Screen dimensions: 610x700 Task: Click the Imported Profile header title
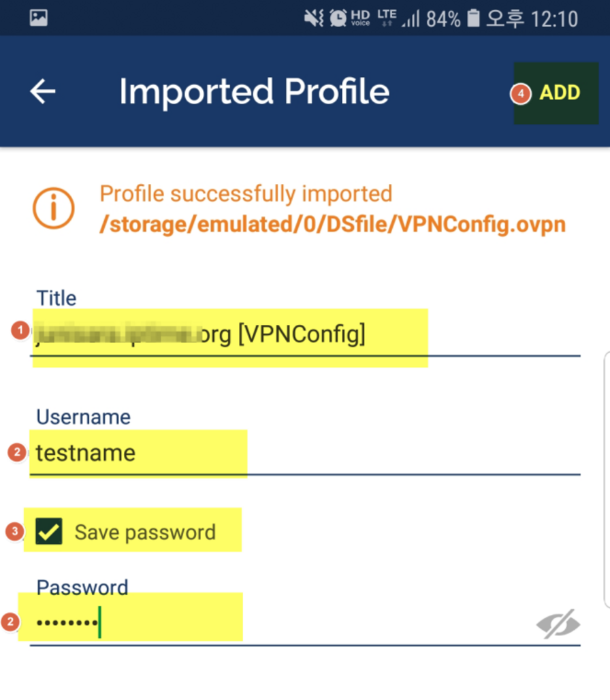pyautogui.click(x=254, y=92)
